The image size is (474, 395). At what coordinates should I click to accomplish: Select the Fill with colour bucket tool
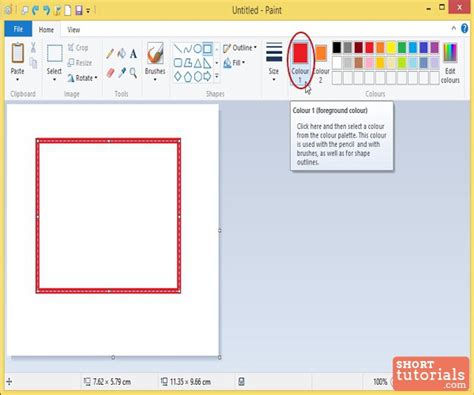122,53
